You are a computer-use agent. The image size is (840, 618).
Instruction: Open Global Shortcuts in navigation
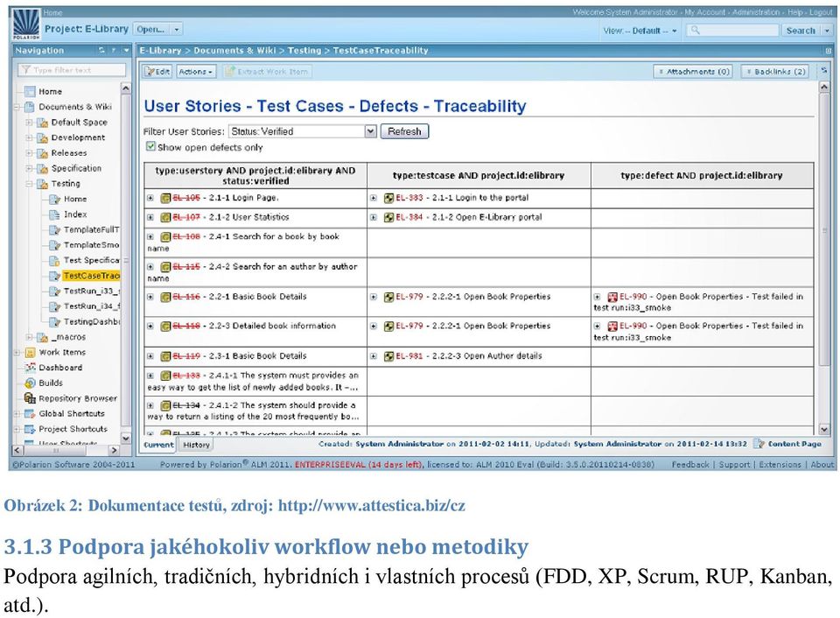(x=71, y=414)
